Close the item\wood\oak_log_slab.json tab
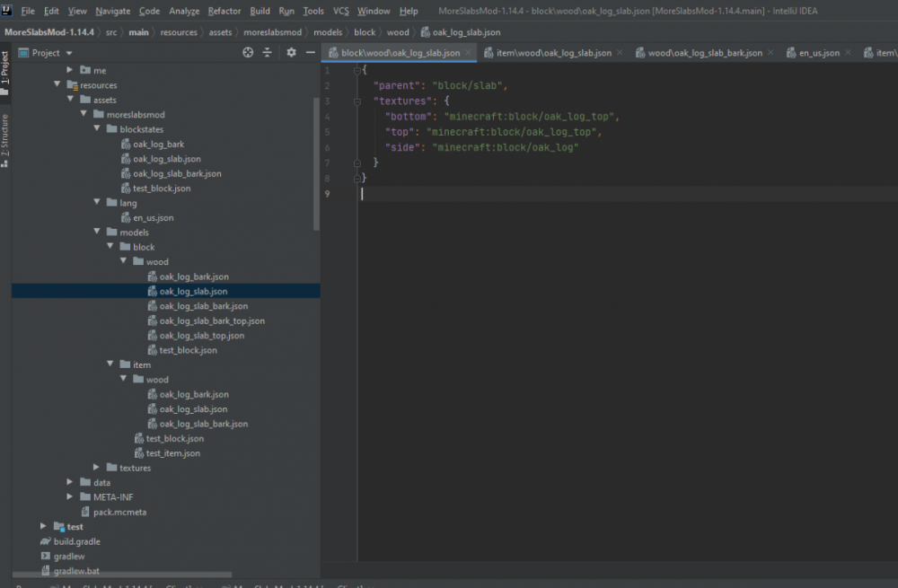 point(620,53)
